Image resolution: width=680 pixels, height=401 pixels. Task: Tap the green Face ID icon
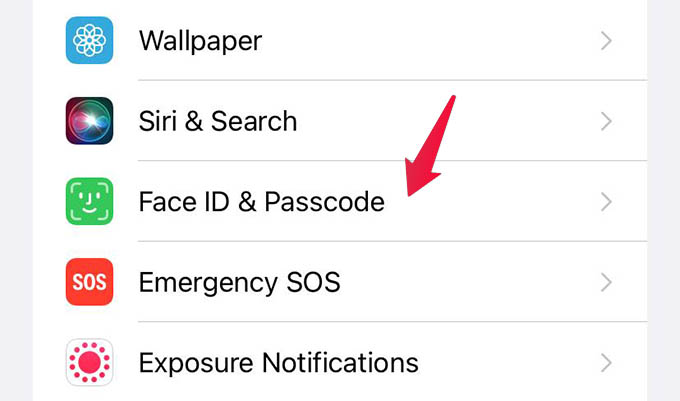pos(89,201)
